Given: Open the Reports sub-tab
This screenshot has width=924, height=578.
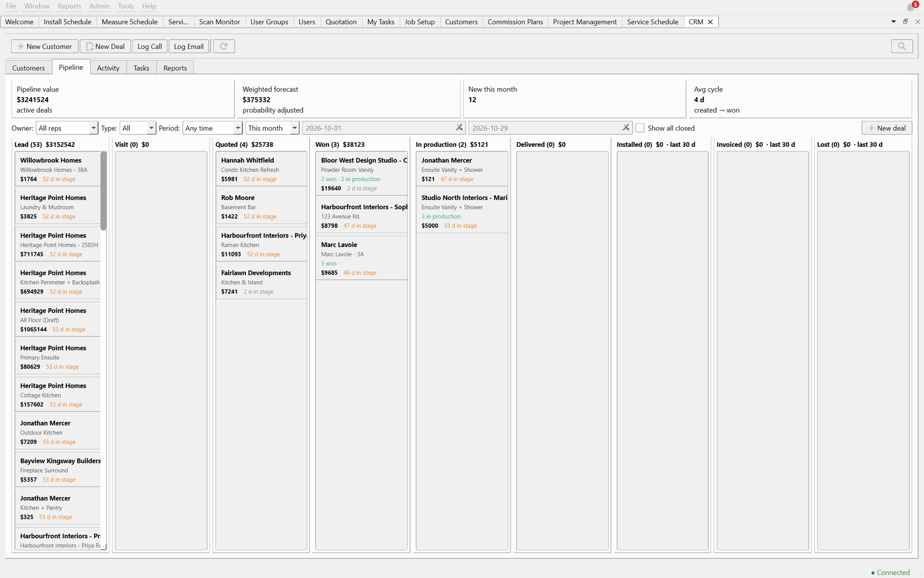Looking at the screenshot, I should (175, 68).
